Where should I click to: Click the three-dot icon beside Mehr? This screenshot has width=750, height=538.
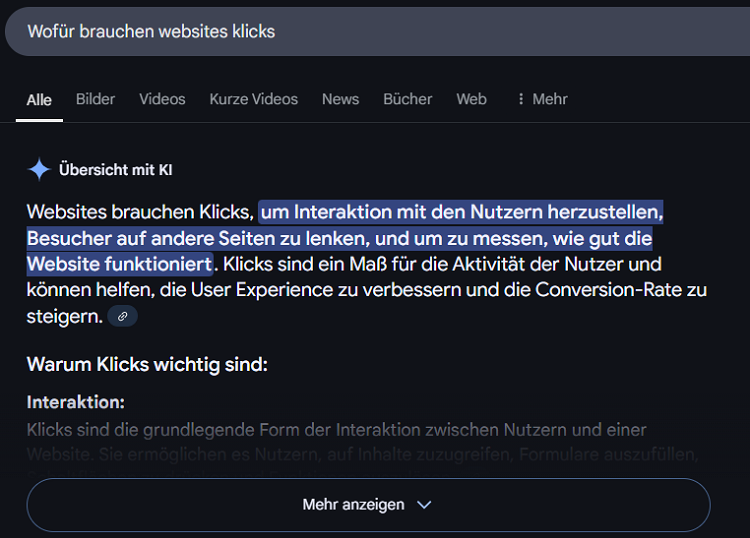tap(521, 99)
